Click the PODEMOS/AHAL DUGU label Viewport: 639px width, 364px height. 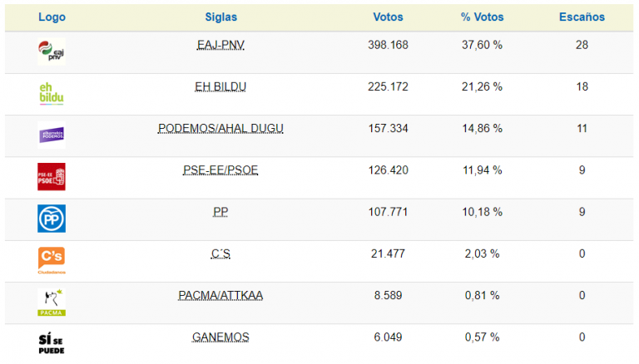click(x=220, y=129)
